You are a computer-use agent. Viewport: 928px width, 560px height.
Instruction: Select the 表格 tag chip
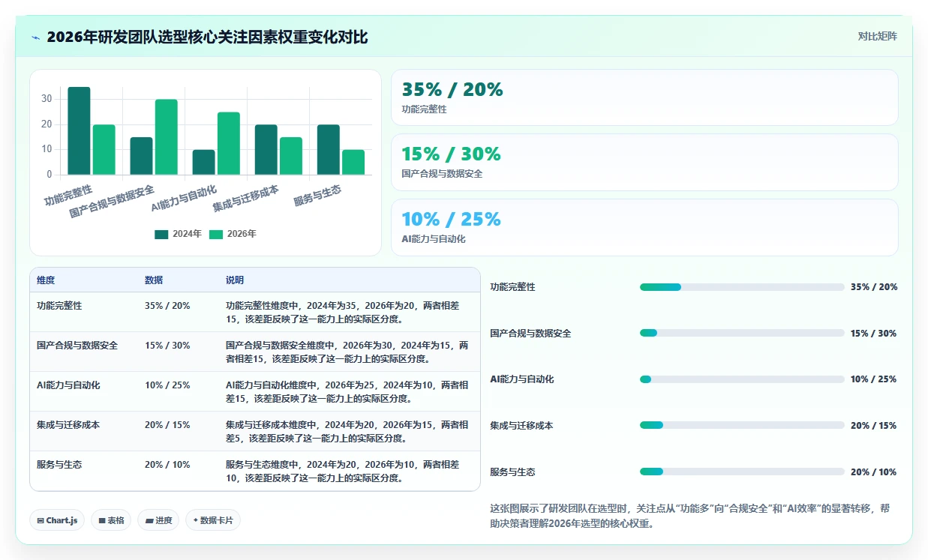(111, 520)
